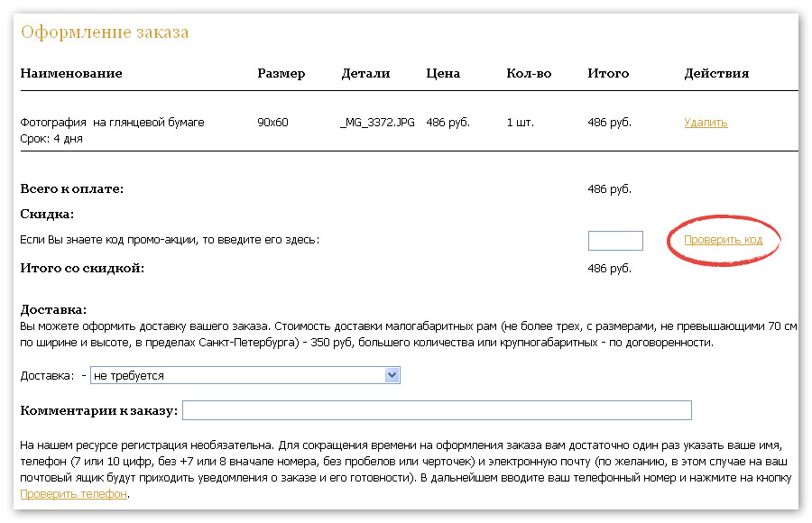Select the Оформление заказа heading
Viewport: 812px width, 523px height.
tap(105, 32)
